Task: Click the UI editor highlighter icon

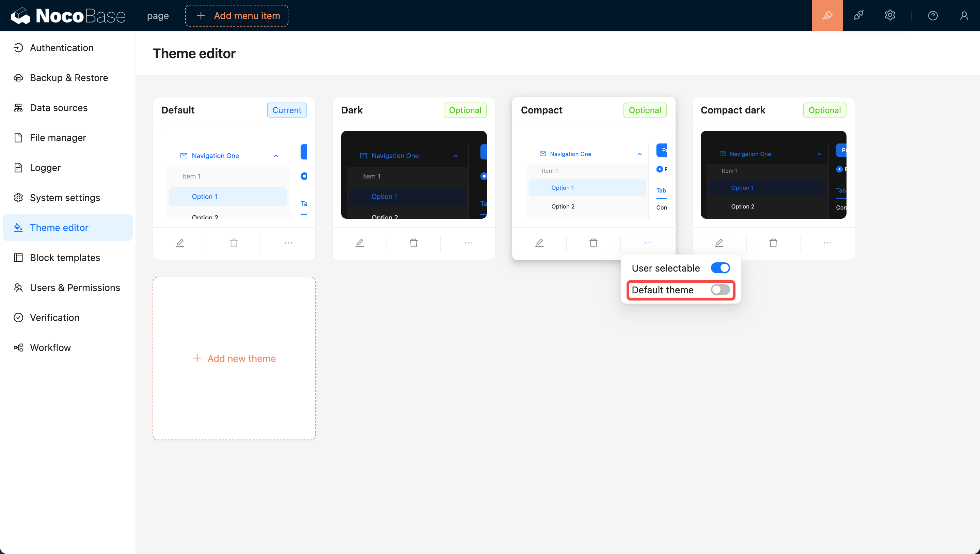Action: coord(827,16)
